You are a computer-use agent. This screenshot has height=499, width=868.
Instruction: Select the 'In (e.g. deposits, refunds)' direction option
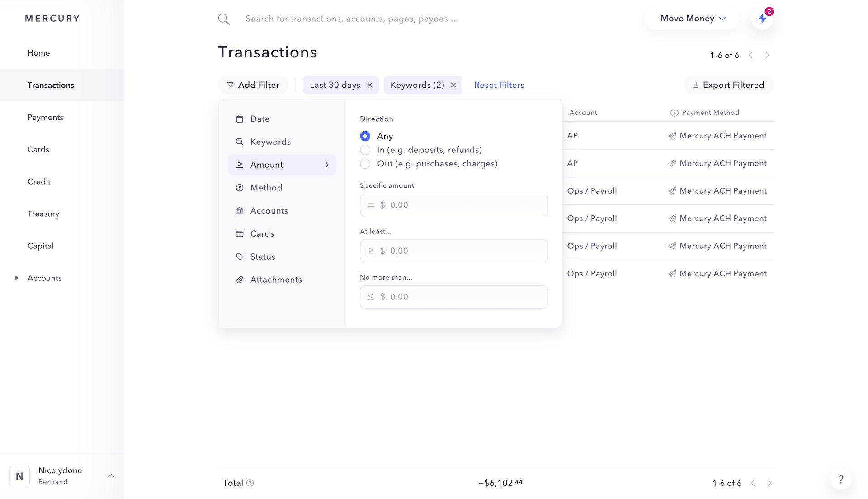365,150
